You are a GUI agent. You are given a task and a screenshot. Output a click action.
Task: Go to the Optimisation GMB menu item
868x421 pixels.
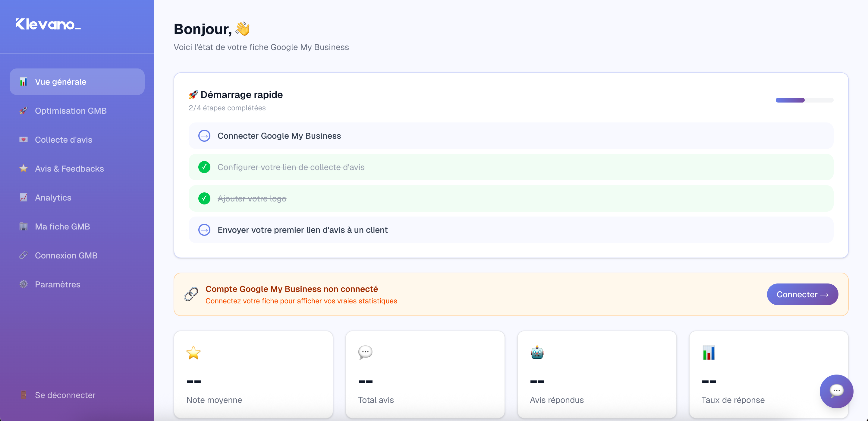71,111
